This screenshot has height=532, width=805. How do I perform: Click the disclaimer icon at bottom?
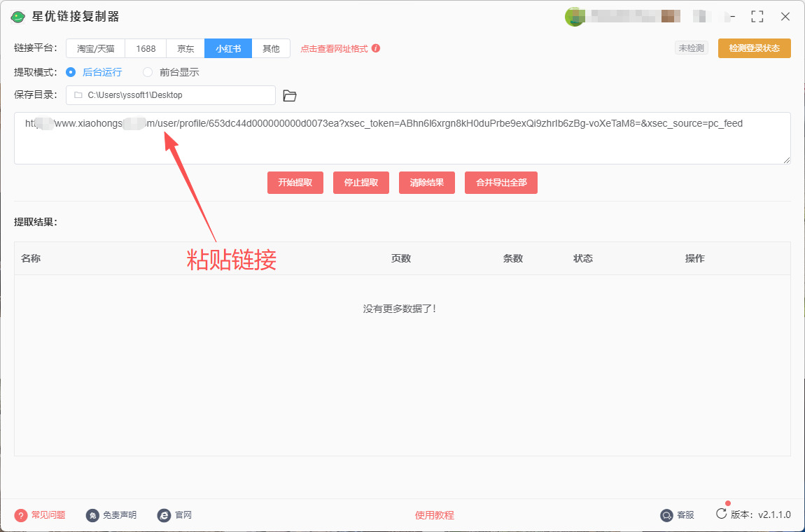coord(92,515)
